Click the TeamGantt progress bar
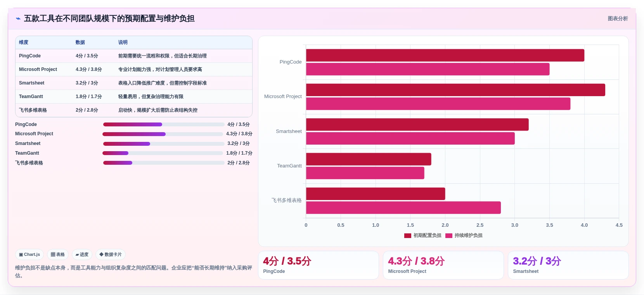644x295 pixels. pyautogui.click(x=163, y=153)
